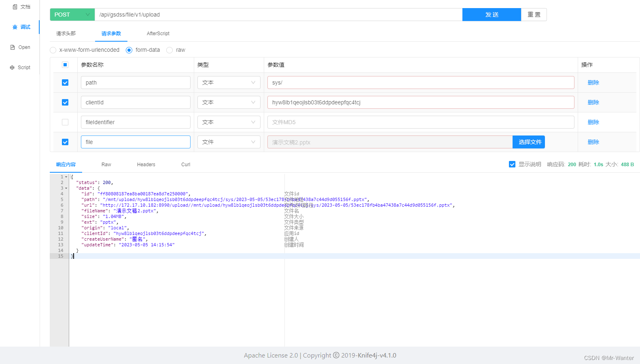Click the 耗时 1.0s duration text
Screen dimensions: 640x364
coord(591,165)
